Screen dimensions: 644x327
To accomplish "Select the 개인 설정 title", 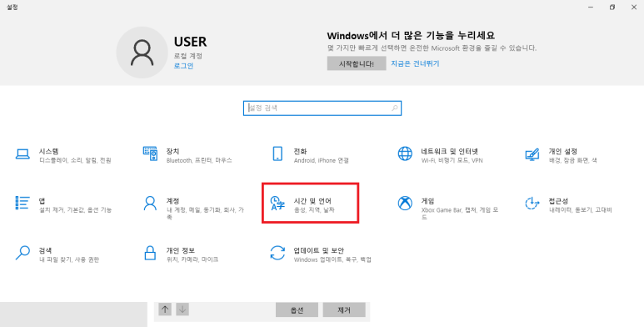I will (562, 151).
